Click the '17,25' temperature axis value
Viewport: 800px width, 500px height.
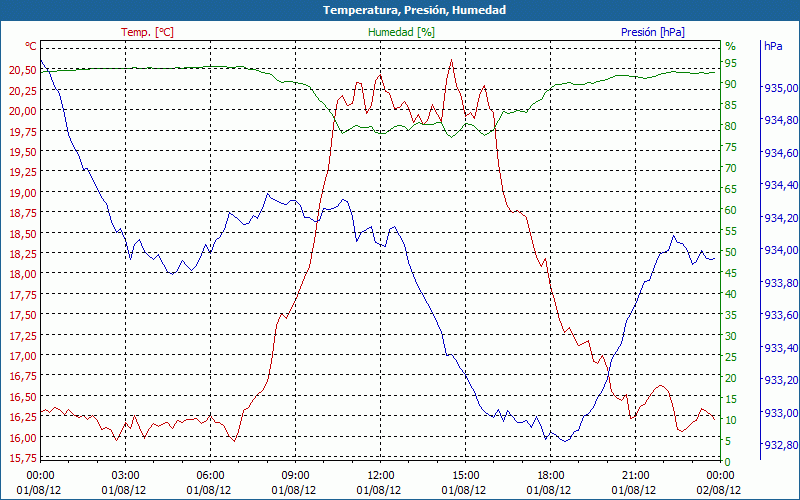(22, 335)
